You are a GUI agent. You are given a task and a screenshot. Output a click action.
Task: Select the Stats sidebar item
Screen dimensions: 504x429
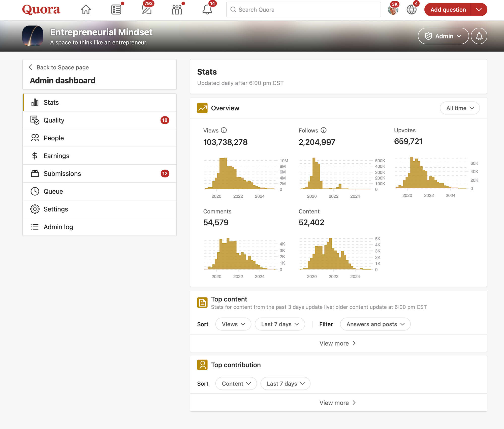click(100, 102)
